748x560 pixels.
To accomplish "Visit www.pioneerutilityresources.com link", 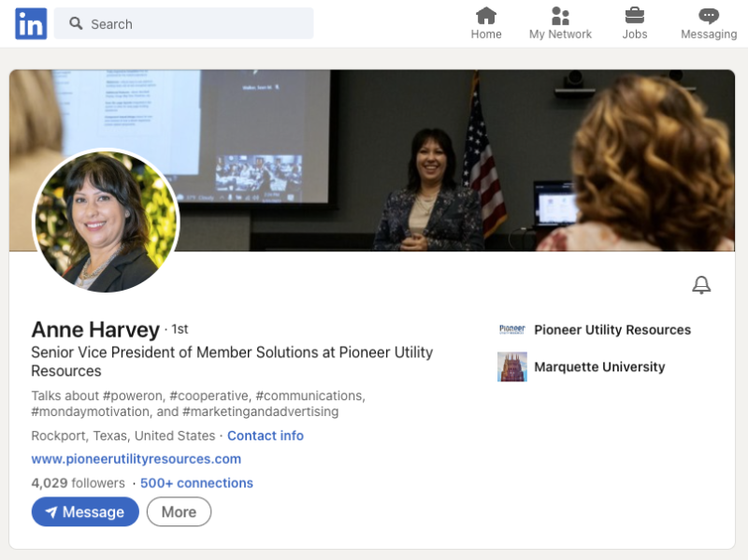I will click(137, 459).
